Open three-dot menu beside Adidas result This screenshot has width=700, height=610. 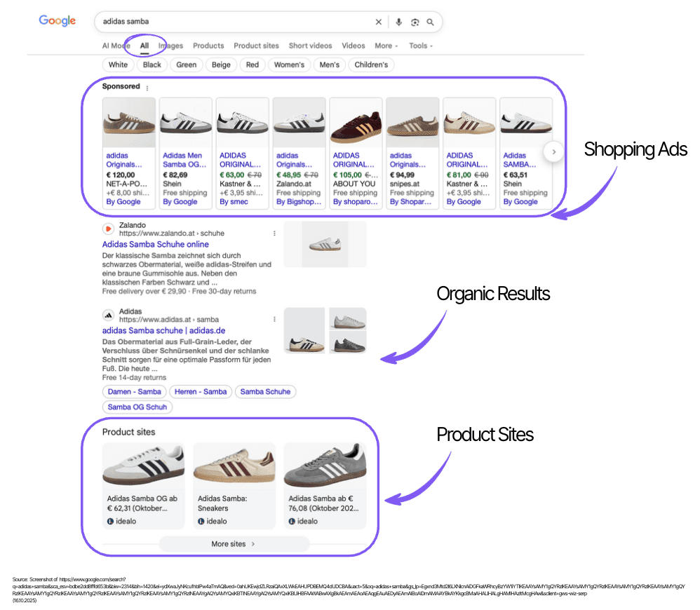pos(274,320)
